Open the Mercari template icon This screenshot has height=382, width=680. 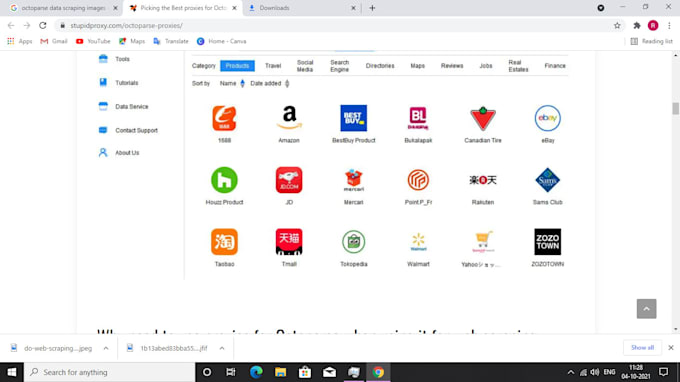coord(353,180)
